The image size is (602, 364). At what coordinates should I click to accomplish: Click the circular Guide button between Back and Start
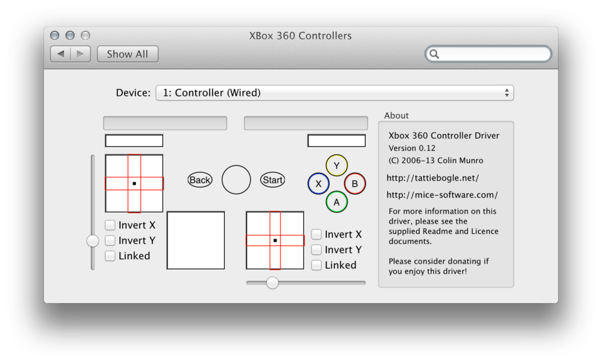pyautogui.click(x=236, y=180)
